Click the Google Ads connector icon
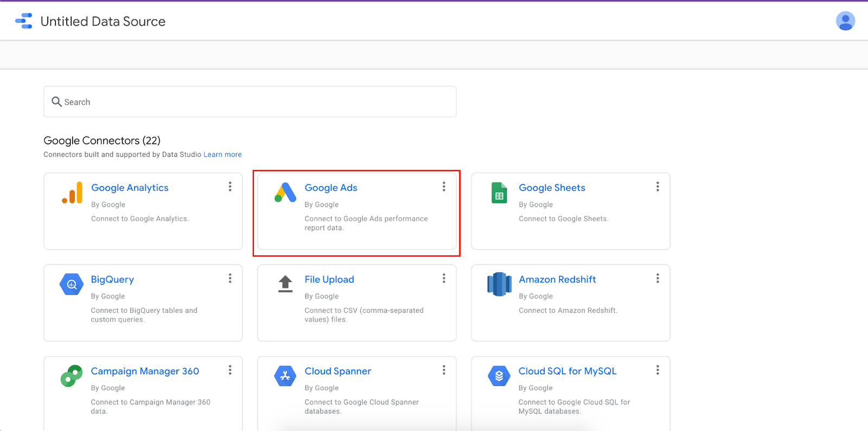The width and height of the screenshot is (868, 431). 285,192
